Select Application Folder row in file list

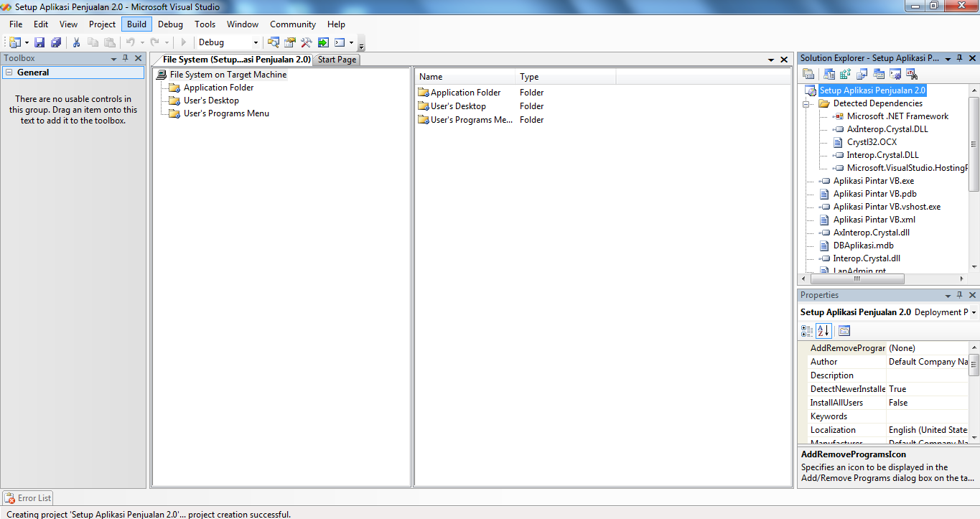[465, 93]
